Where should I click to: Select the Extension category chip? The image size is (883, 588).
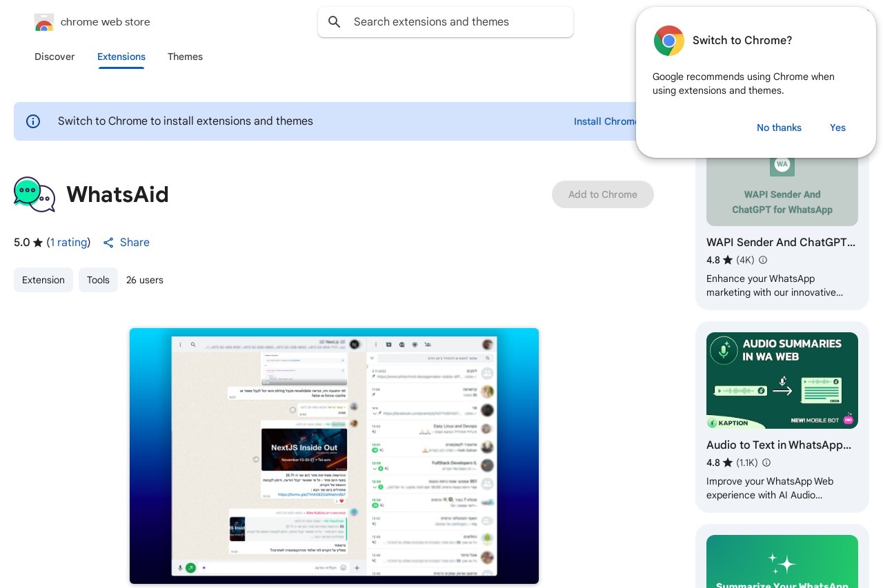pos(43,280)
